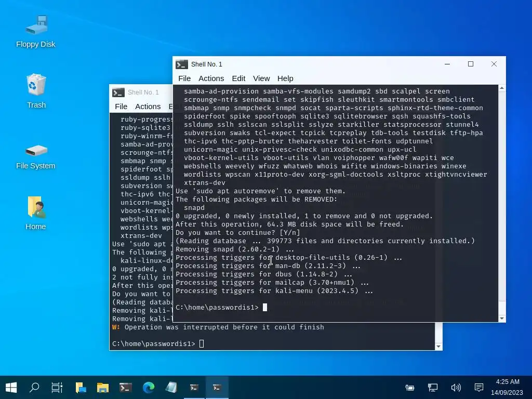Viewport: 532px width, 399px height.
Task: Click 'After this operation, 64.3 MB' line
Action: click(289, 224)
